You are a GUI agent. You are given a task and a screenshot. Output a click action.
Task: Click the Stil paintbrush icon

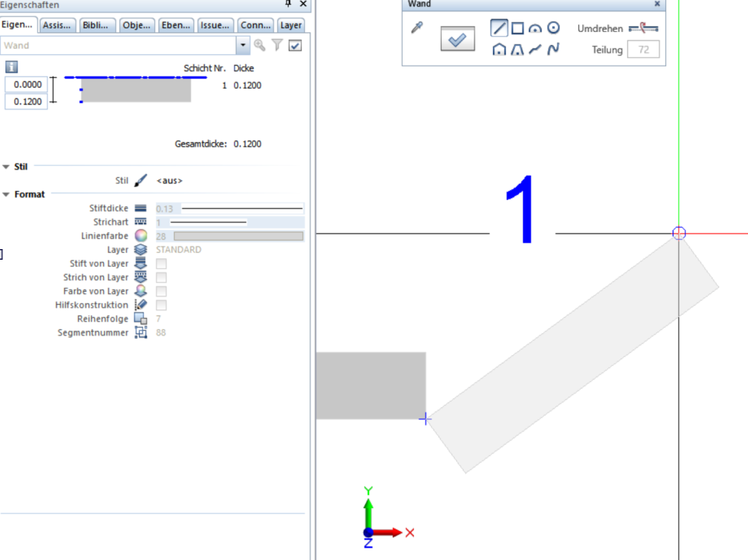pyautogui.click(x=141, y=180)
